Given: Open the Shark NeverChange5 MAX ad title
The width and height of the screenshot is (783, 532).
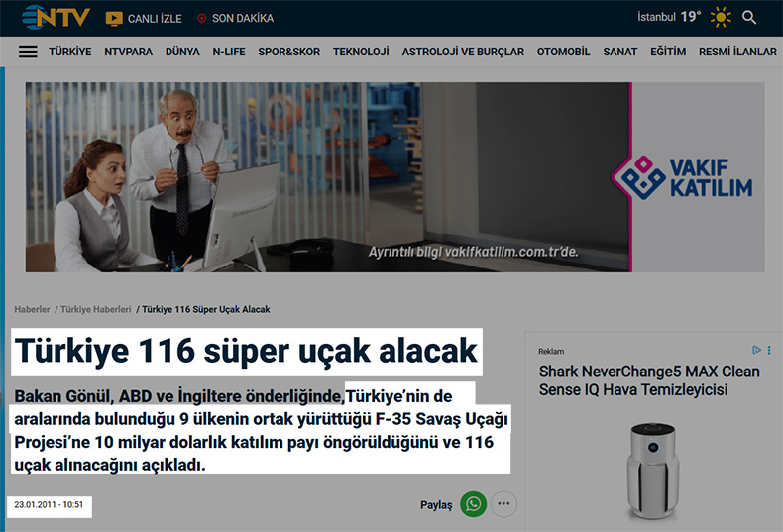Looking at the screenshot, I should (x=649, y=380).
